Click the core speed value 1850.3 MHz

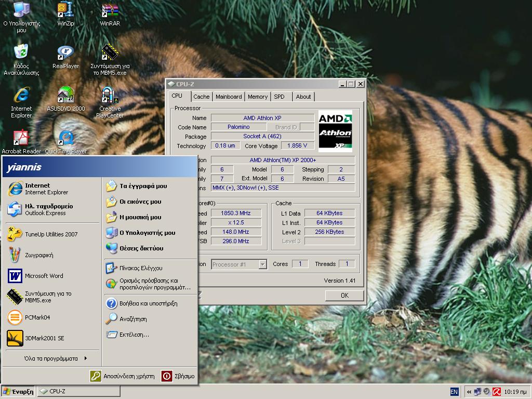236,213
